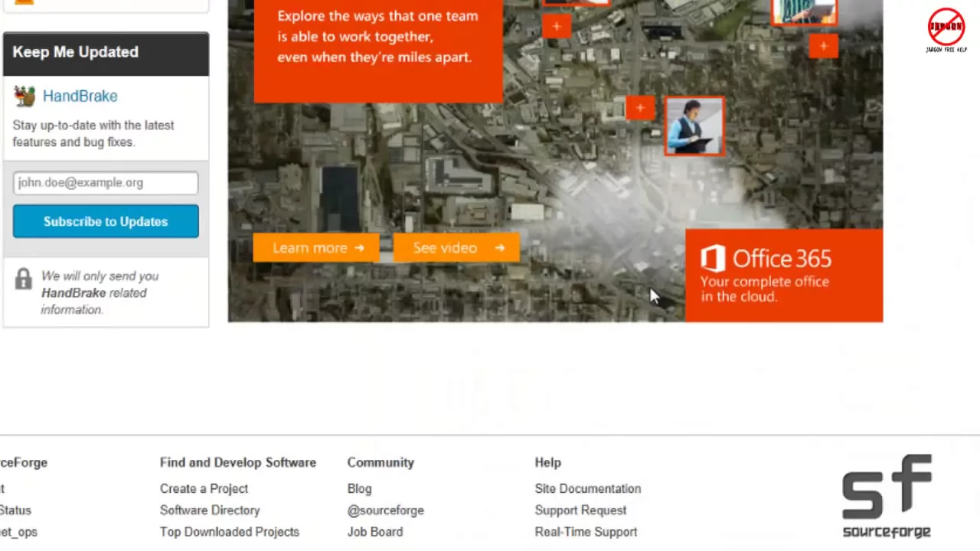The image size is (980, 551).
Task: Focus the john.doe@example.org email field
Action: tap(106, 183)
